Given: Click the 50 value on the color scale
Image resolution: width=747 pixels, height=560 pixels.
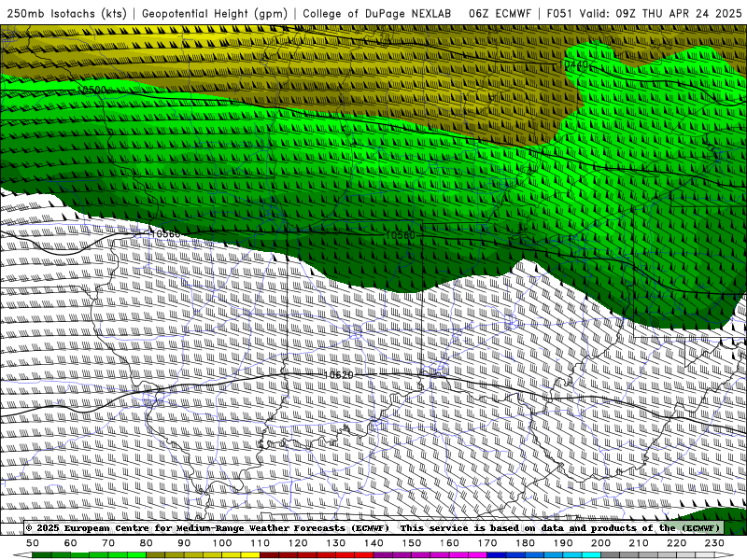Looking at the screenshot, I should pyautogui.click(x=33, y=543).
